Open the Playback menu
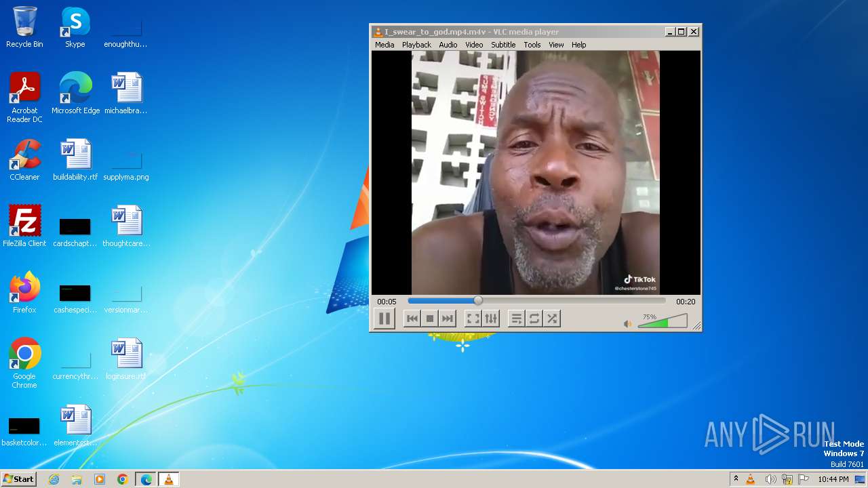Screen dimensions: 868x488 click(416, 45)
